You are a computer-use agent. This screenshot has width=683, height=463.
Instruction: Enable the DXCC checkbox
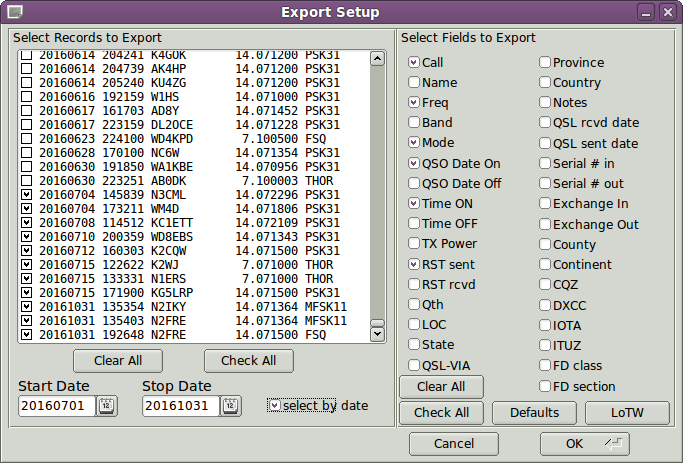(544, 305)
